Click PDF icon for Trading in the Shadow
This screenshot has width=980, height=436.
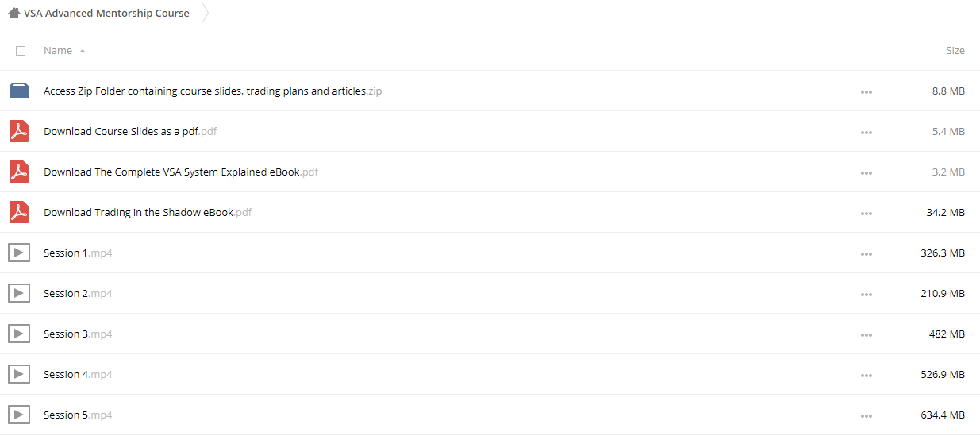pyautogui.click(x=19, y=212)
